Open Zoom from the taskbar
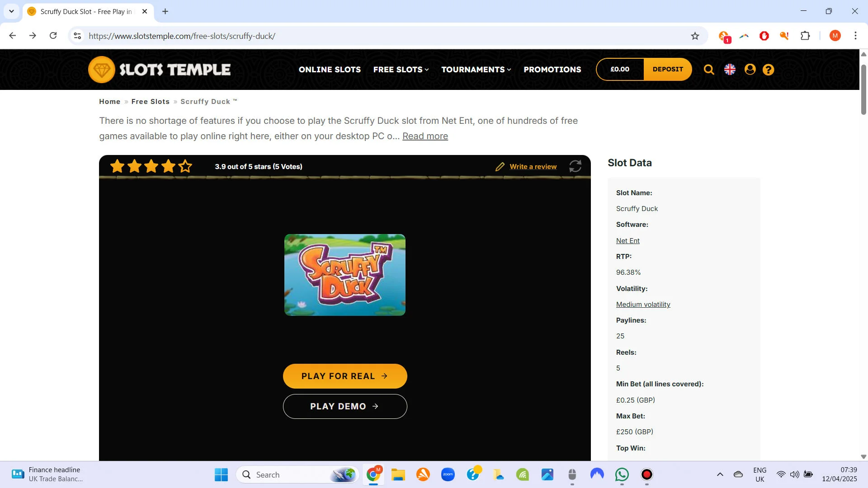The height and width of the screenshot is (488, 868). coord(448,474)
